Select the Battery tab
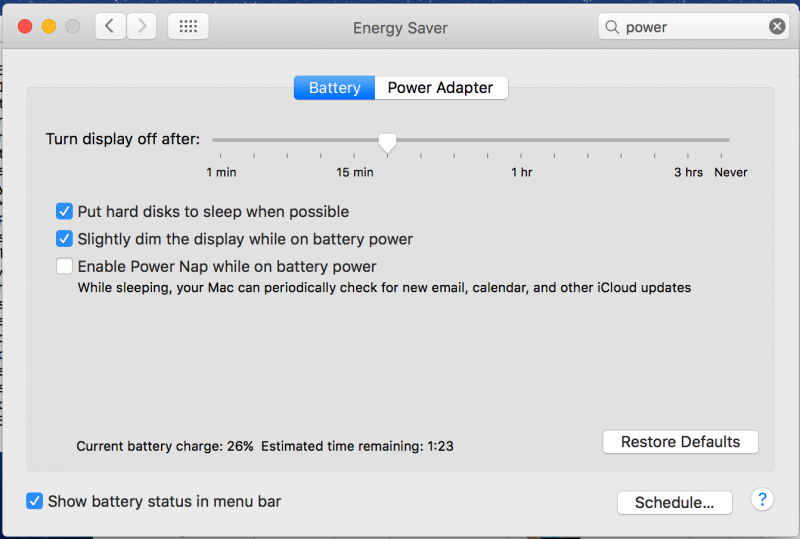The height and width of the screenshot is (539, 800). pyautogui.click(x=334, y=88)
